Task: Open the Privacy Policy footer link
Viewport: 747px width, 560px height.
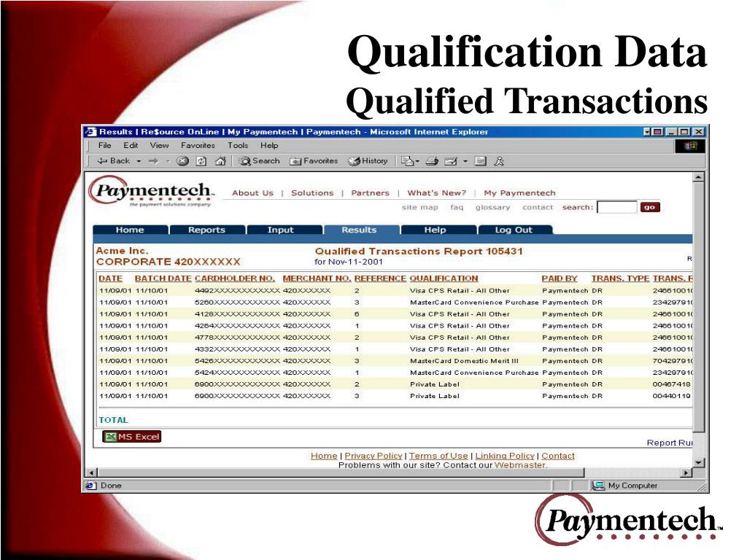Action: click(373, 456)
